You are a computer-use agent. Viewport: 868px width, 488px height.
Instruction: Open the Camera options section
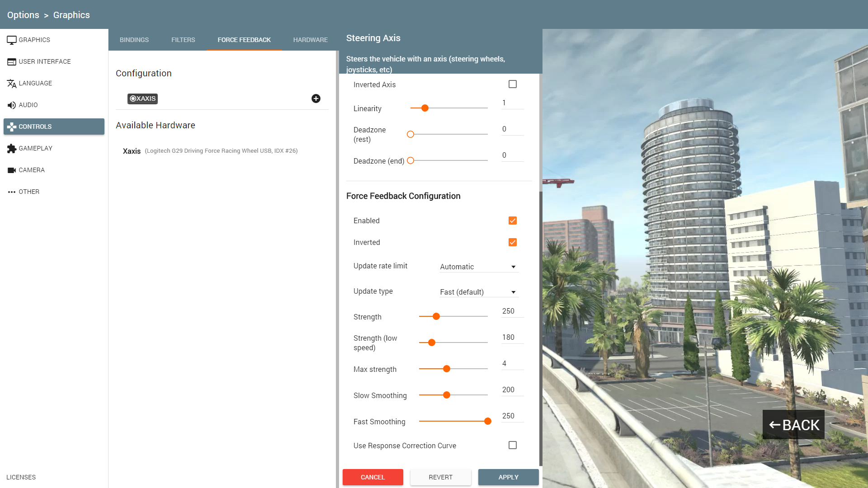click(x=54, y=170)
